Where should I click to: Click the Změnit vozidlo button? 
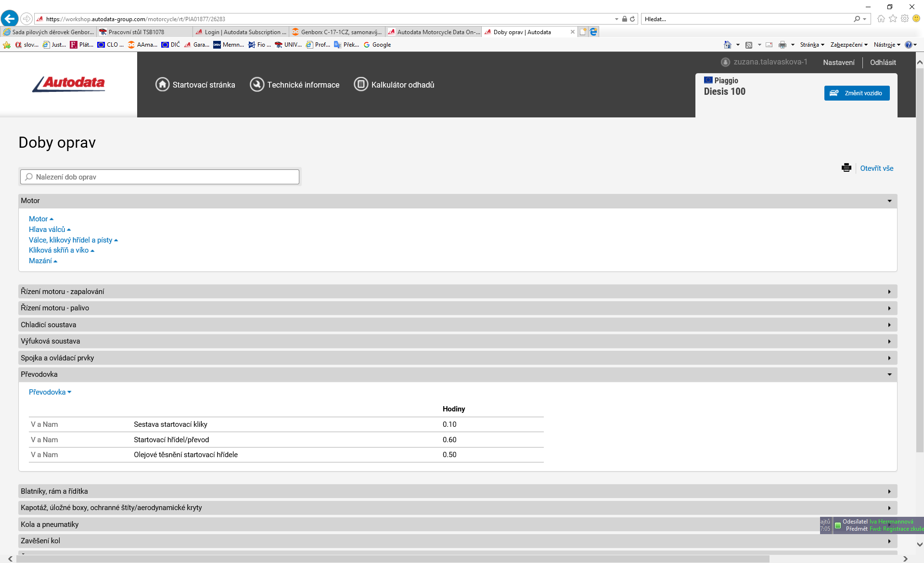[857, 93]
